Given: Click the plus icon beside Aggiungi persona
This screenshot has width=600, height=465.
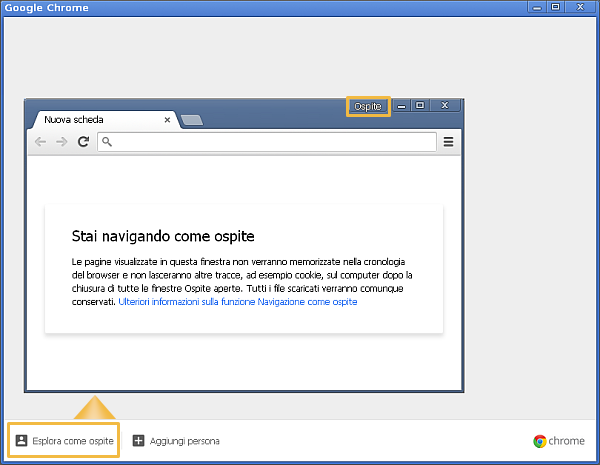Looking at the screenshot, I should pyautogui.click(x=139, y=441).
